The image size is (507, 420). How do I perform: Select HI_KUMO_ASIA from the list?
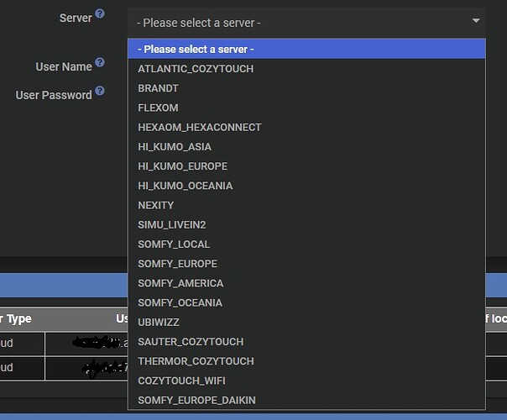click(306, 146)
